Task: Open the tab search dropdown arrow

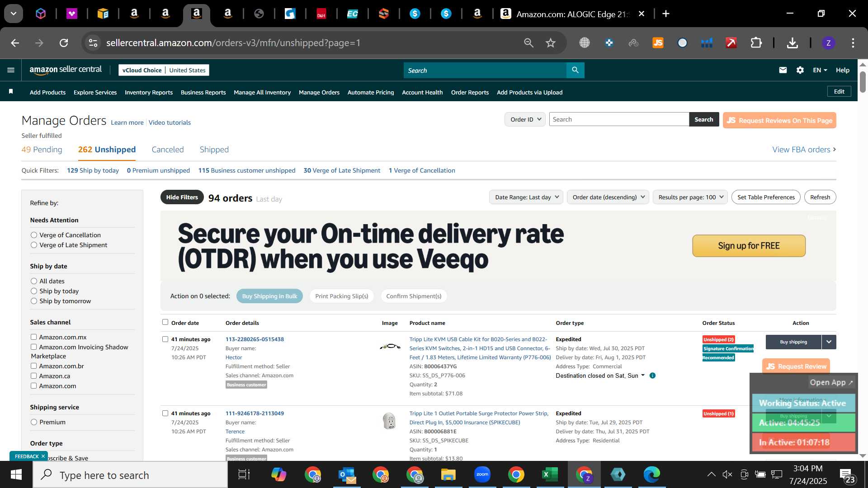Action: pos(14,14)
